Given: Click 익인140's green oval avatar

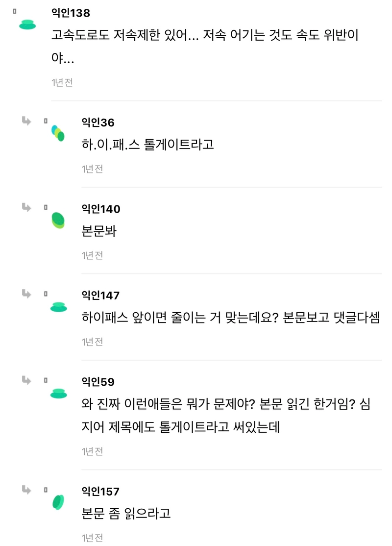Looking at the screenshot, I should (x=58, y=220).
